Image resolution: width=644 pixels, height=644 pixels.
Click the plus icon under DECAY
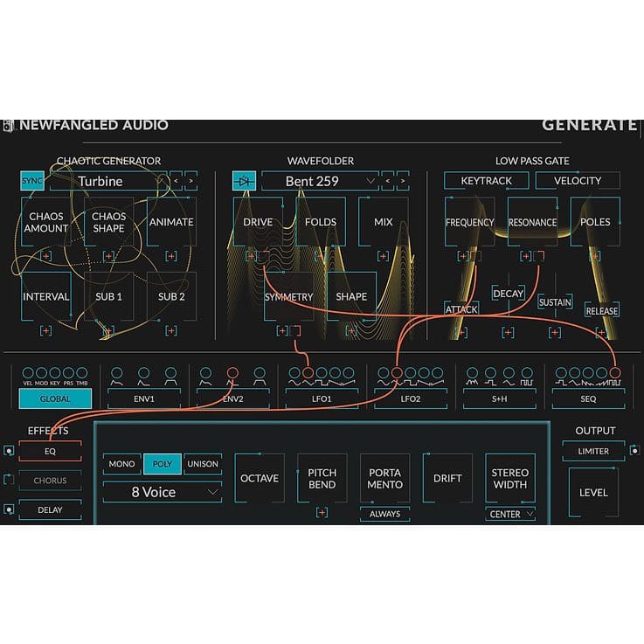tap(508, 332)
